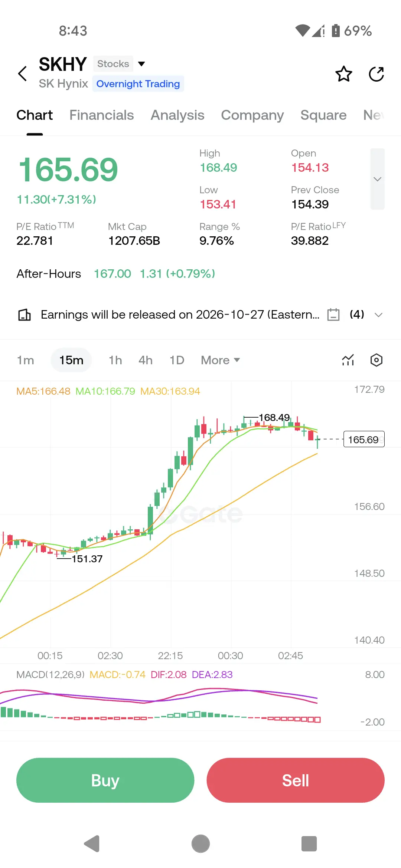Tap the MACD(12,26,9) indicator label

pyautogui.click(x=50, y=674)
